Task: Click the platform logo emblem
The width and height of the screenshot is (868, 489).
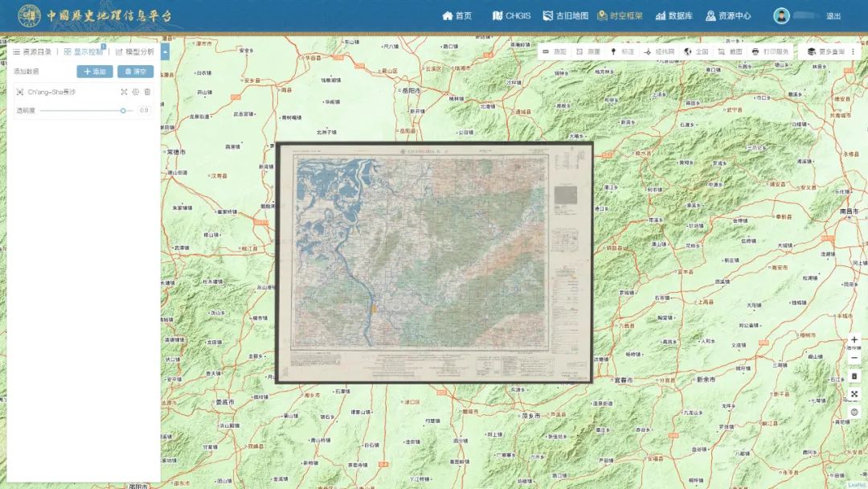Action: point(29,15)
